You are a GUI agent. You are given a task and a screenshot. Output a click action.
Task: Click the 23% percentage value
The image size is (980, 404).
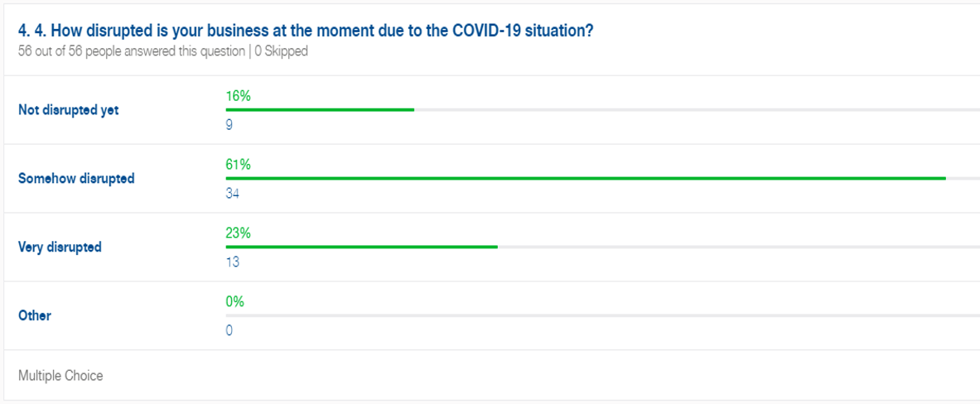coord(238,233)
